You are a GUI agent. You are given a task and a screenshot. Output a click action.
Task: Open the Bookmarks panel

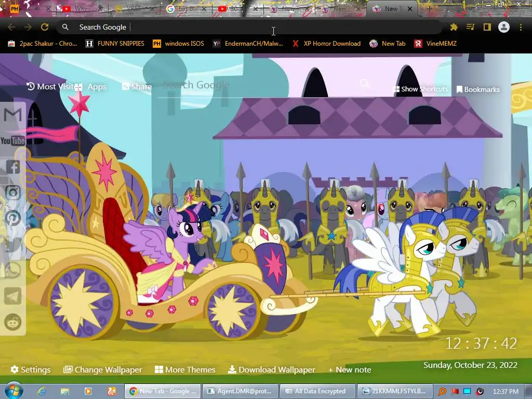point(478,89)
